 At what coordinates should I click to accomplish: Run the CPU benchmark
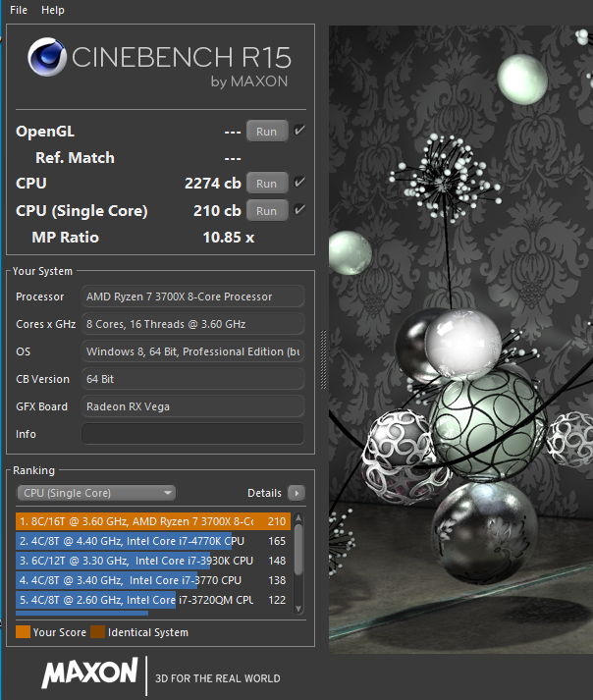coord(267,184)
